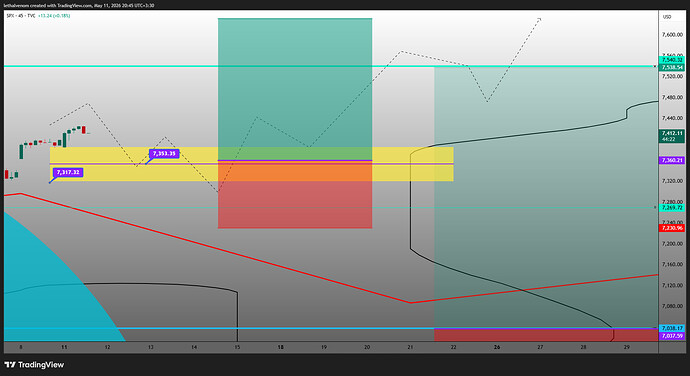690x376 pixels.
Task: Click the 7,160.00 price scale value
Action: tap(672, 265)
